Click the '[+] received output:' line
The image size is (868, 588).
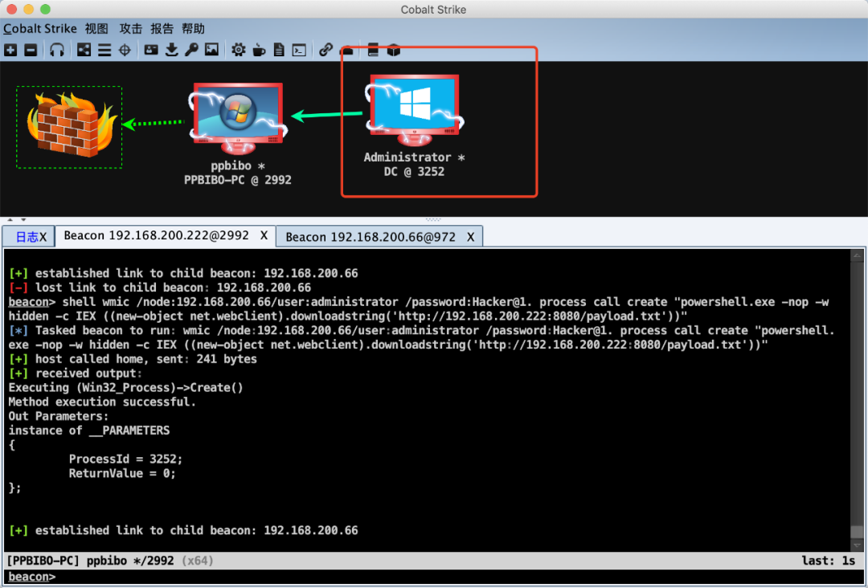click(76, 374)
